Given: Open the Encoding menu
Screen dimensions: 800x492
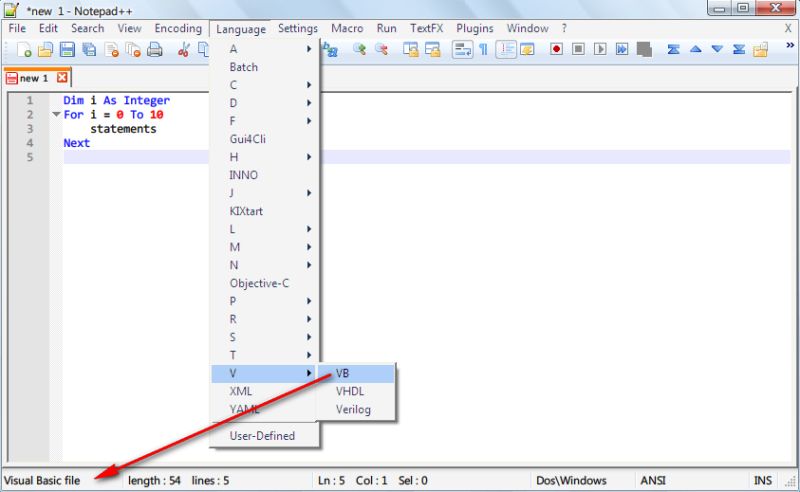Looking at the screenshot, I should 178,29.
